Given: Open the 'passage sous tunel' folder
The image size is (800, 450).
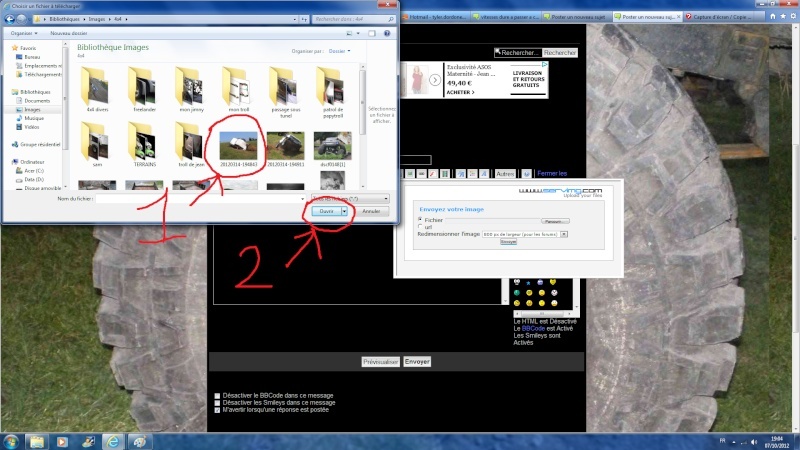Looking at the screenshot, I should pos(286,93).
